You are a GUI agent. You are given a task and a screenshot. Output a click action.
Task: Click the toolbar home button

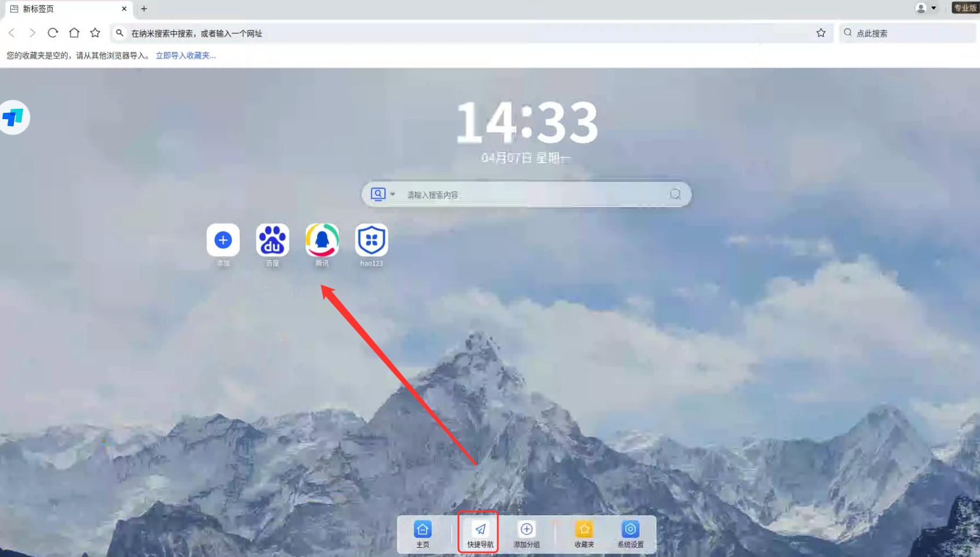pyautogui.click(x=74, y=33)
